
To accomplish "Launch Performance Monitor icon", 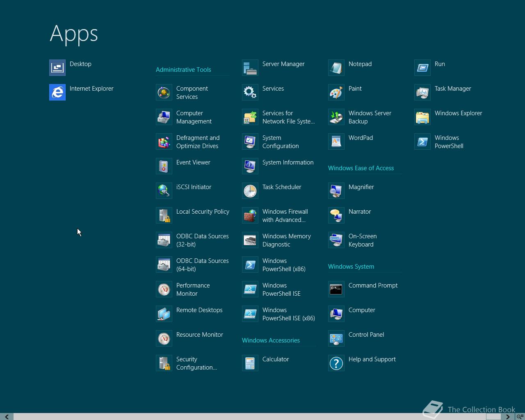I will (164, 289).
